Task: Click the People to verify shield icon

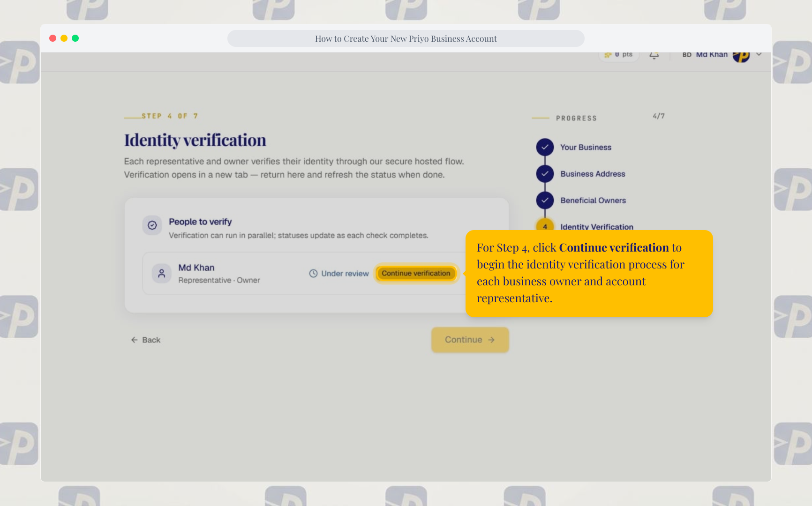Action: click(x=152, y=225)
